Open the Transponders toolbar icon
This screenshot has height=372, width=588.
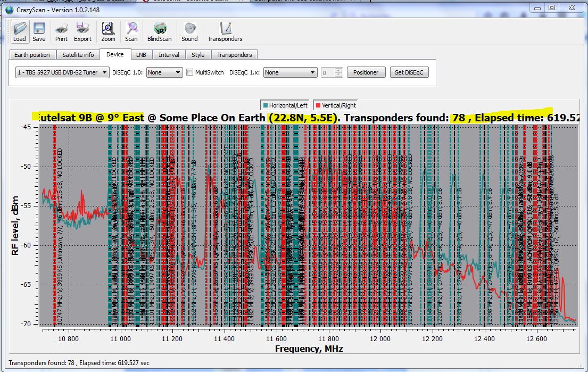[x=225, y=31]
